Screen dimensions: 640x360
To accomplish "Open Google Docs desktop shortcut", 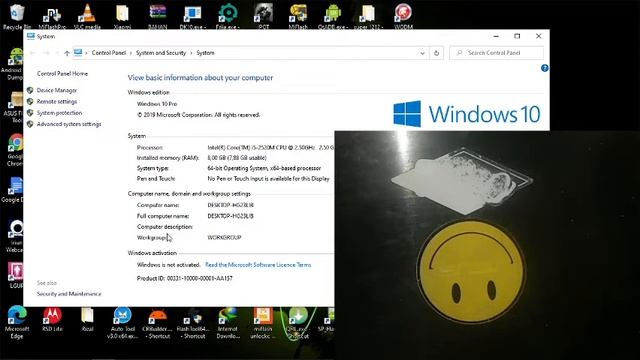I will pos(13,190).
